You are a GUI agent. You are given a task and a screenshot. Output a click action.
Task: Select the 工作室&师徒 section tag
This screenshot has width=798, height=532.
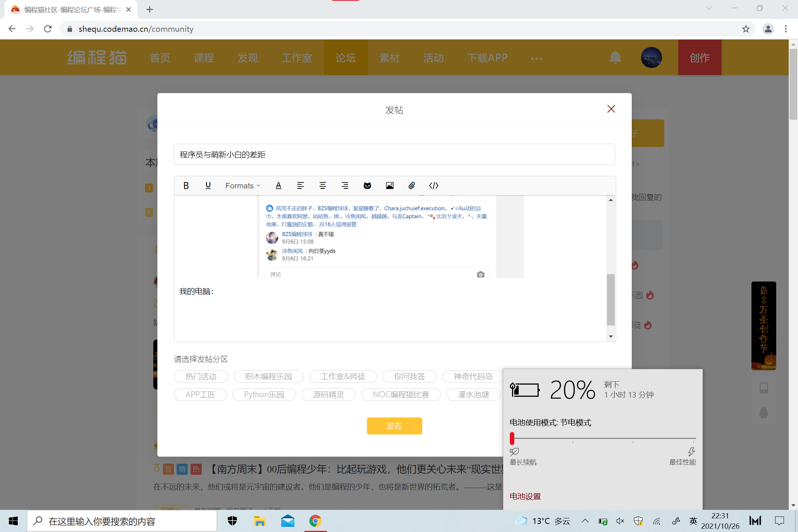tap(343, 376)
